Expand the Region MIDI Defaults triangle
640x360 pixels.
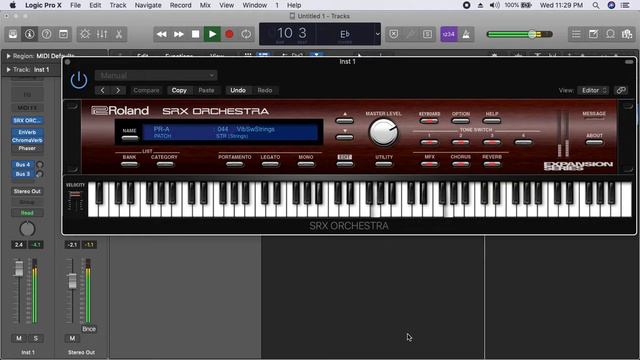tap(8, 56)
